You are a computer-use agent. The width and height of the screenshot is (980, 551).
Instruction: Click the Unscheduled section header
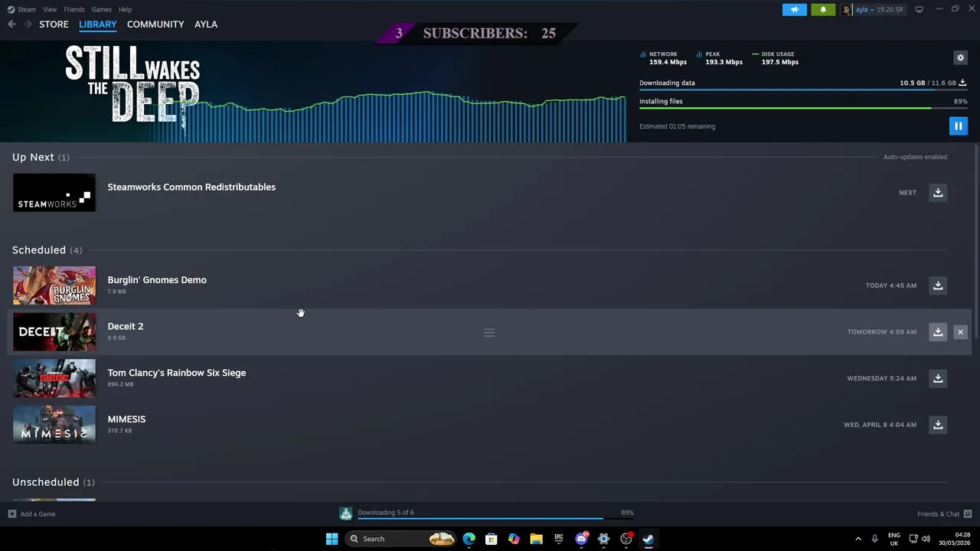(x=54, y=482)
